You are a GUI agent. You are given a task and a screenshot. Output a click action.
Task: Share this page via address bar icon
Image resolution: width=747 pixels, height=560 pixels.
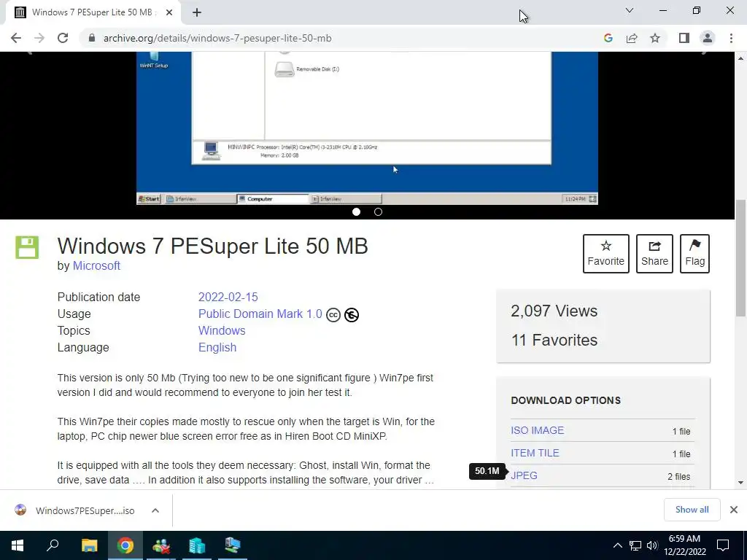coord(632,38)
